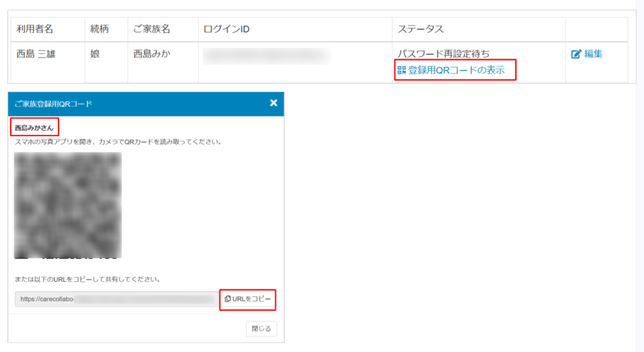Click the QR code icon beside 登録用QRコードの表示

coord(402,70)
